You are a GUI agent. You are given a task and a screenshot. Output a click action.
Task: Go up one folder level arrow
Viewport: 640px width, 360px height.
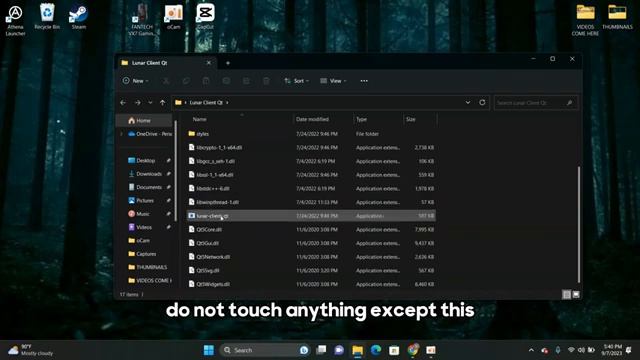point(162,102)
